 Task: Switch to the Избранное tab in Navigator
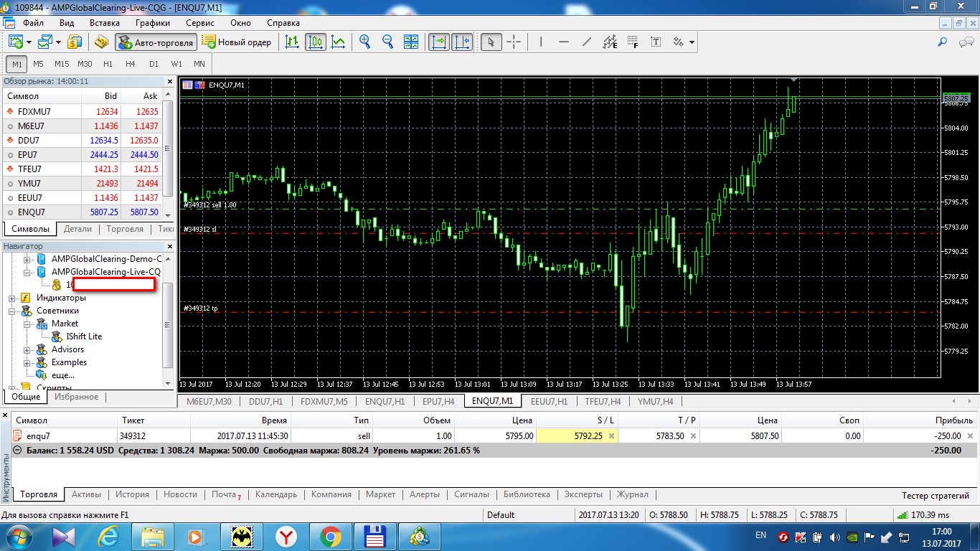[x=77, y=397]
